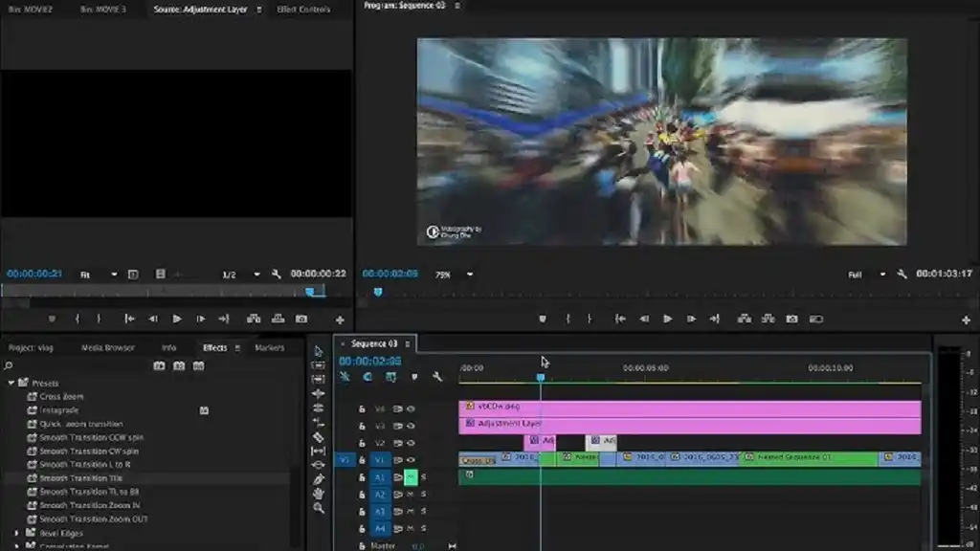Switch to Info tab
The height and width of the screenshot is (551, 980).
(x=168, y=347)
